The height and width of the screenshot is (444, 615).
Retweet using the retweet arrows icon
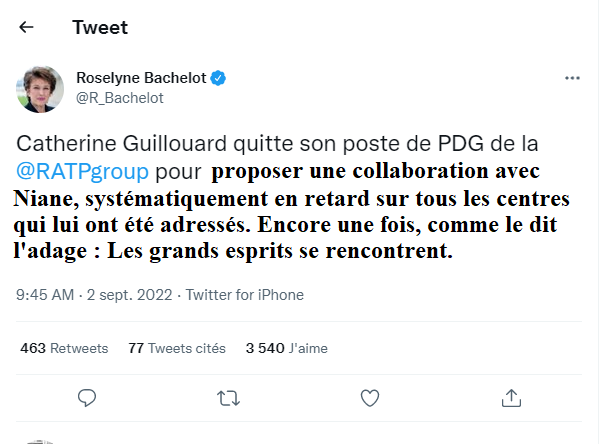tap(229, 397)
